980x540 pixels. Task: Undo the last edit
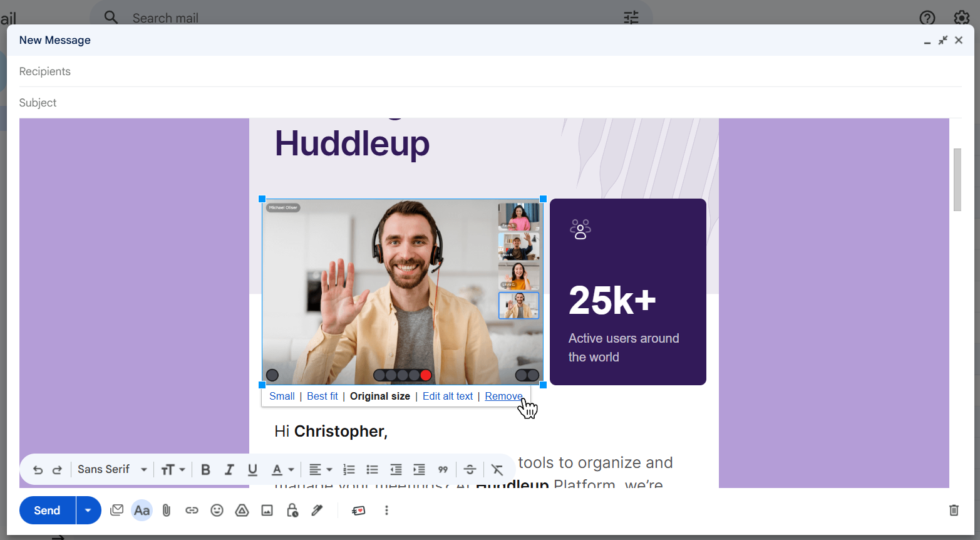(x=38, y=470)
